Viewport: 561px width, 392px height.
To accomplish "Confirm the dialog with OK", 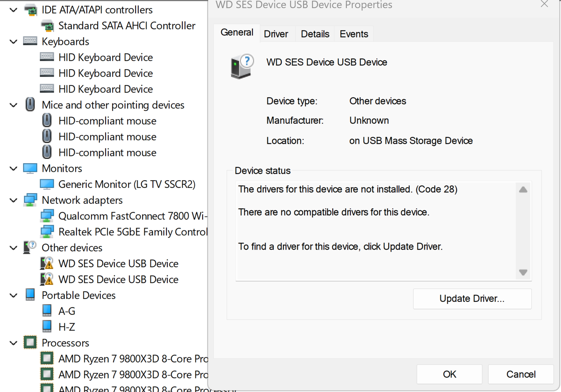I will coord(450,374).
